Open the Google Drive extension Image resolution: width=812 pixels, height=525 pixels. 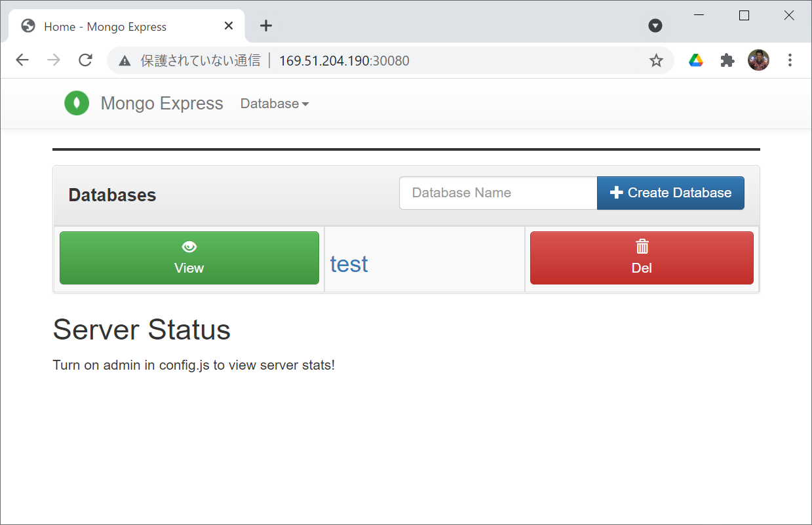696,60
